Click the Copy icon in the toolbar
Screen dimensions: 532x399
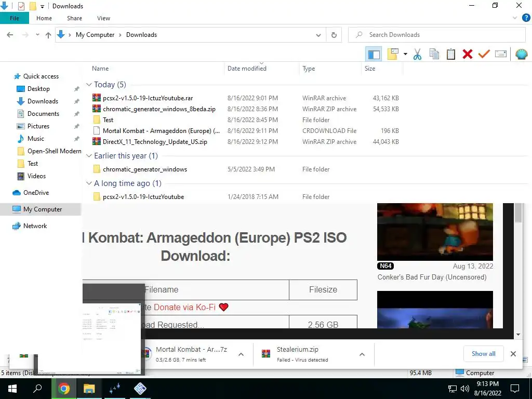[434, 54]
